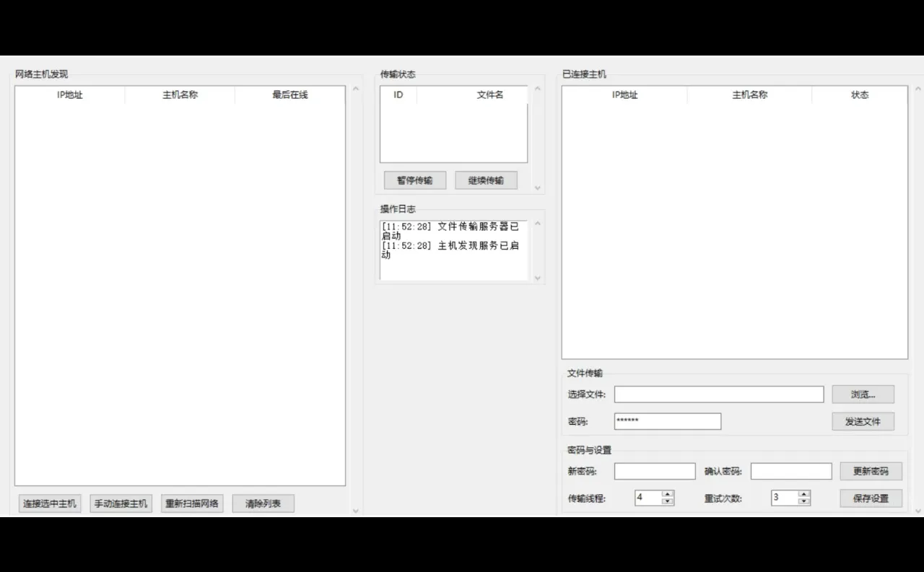Image resolution: width=924 pixels, height=572 pixels.
Task: Pause transfers using the 暂停传输 button
Action: (414, 180)
